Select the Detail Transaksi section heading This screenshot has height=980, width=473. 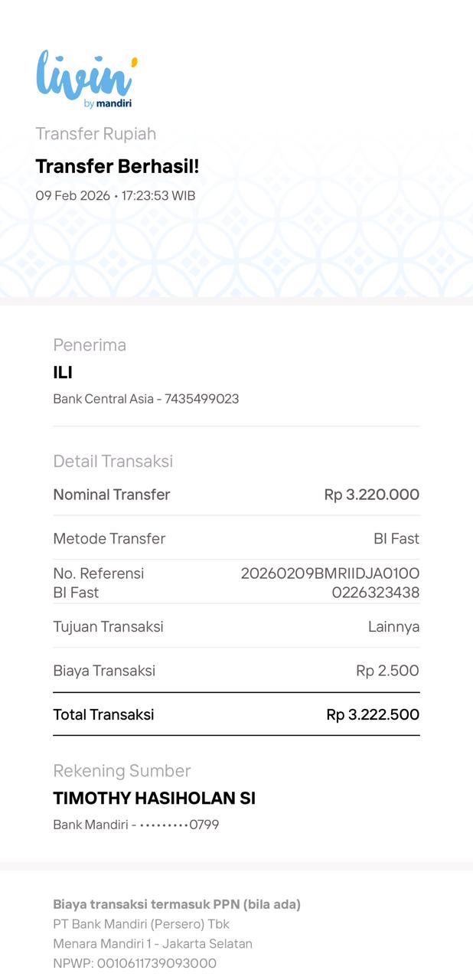[x=113, y=462]
